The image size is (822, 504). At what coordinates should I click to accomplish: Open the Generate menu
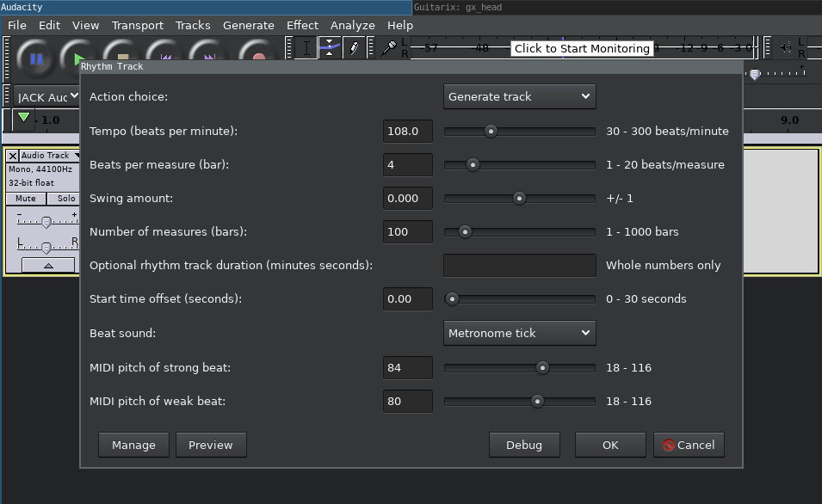point(248,25)
